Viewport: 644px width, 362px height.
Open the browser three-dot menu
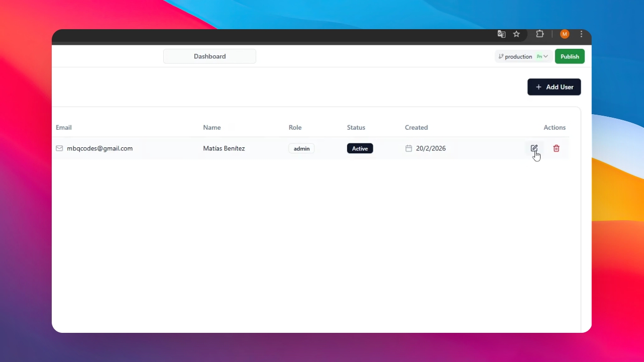(x=581, y=34)
